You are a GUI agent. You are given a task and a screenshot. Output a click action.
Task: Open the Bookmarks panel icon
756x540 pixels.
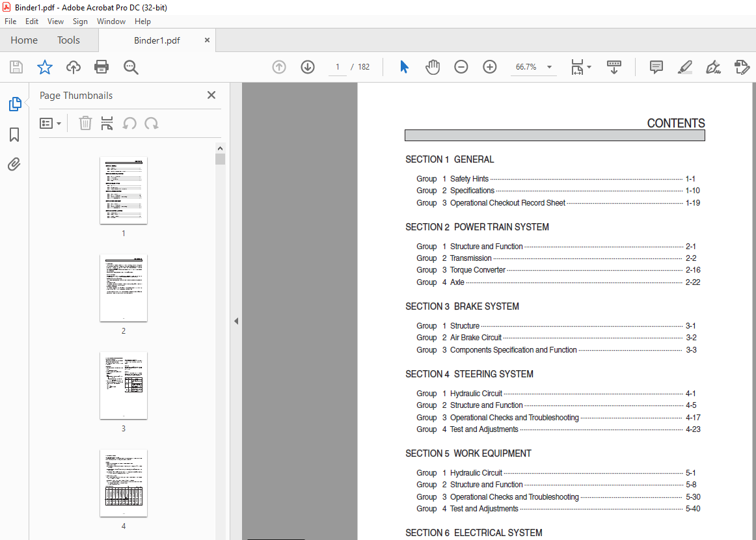(x=14, y=135)
